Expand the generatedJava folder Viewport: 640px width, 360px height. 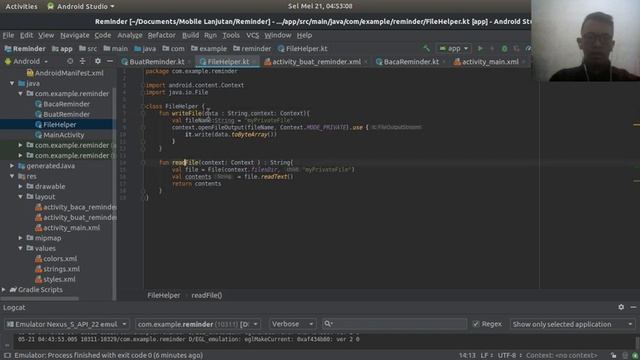[x=12, y=166]
